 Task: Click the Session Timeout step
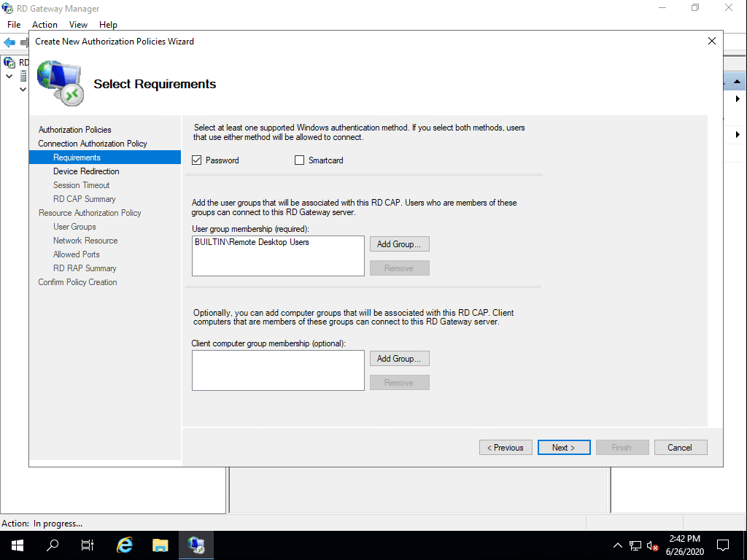[82, 184]
